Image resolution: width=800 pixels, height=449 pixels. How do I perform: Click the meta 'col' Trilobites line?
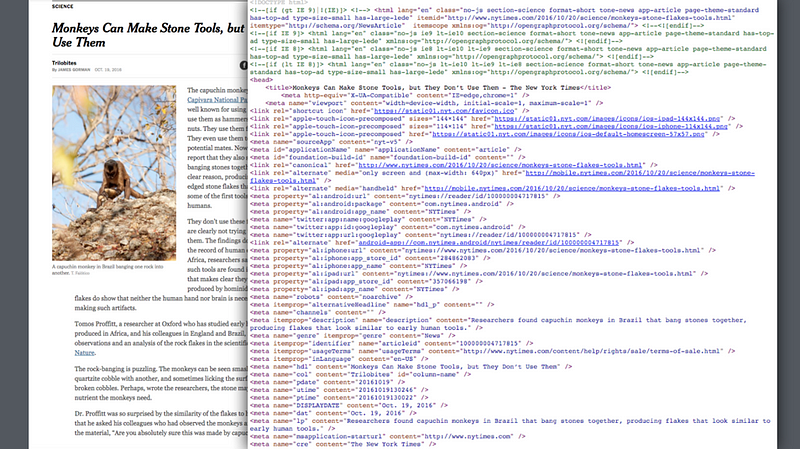tap(360, 374)
